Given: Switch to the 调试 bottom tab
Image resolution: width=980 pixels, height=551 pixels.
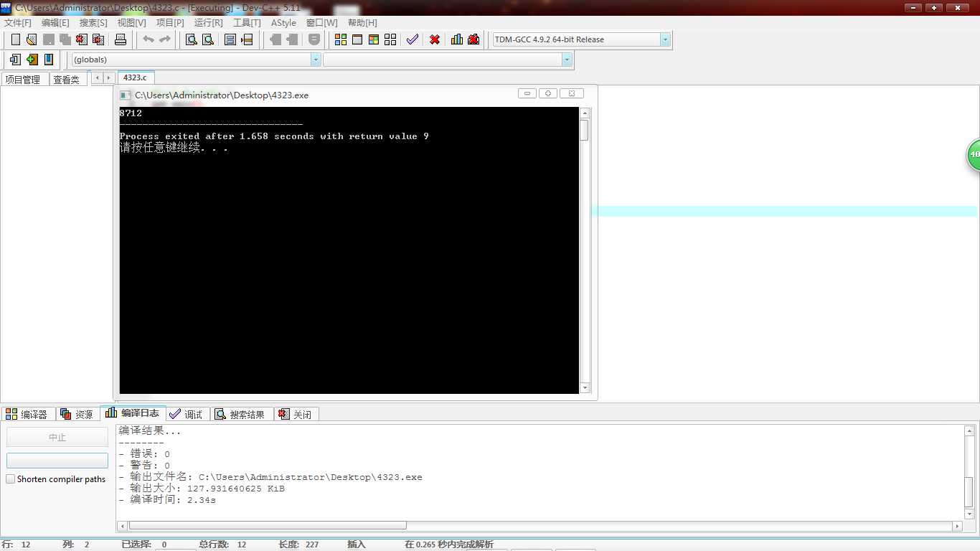Looking at the screenshot, I should [x=187, y=414].
